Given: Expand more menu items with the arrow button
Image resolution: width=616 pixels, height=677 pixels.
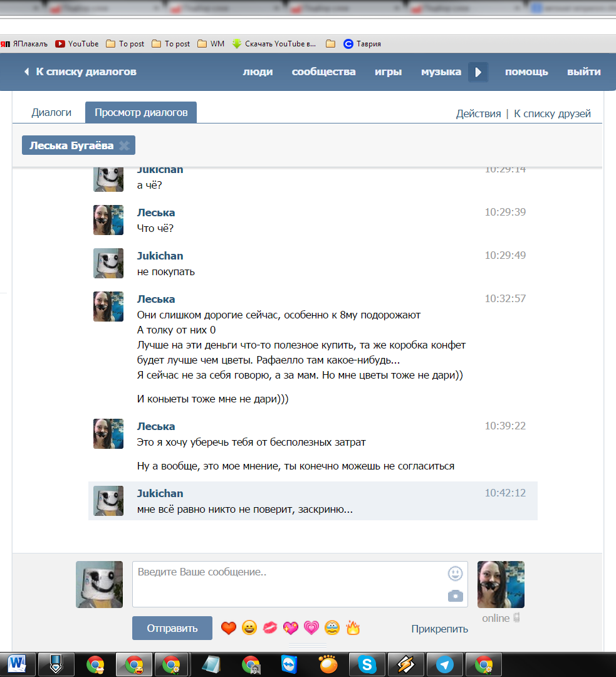Looking at the screenshot, I should click(478, 72).
